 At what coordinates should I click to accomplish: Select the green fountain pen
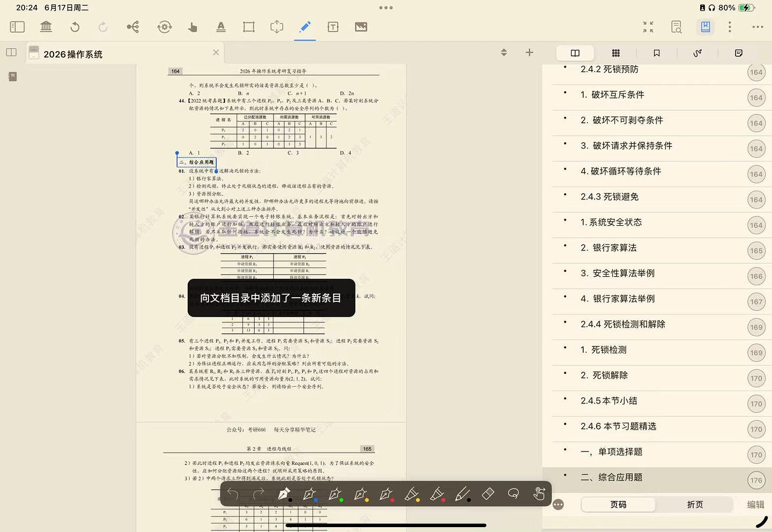(x=335, y=493)
